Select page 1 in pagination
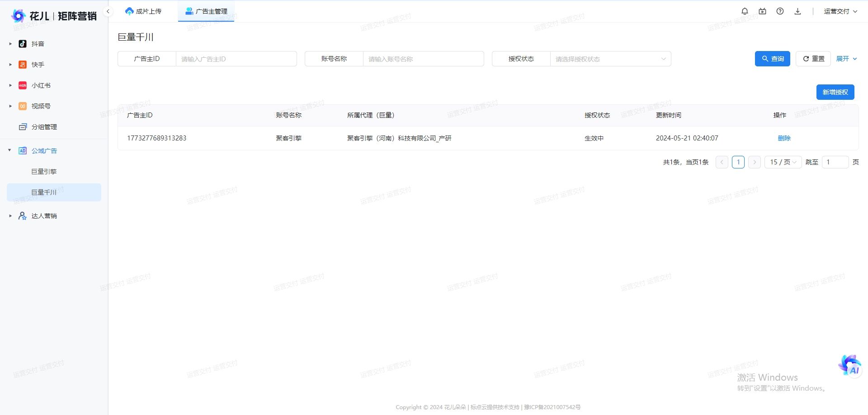868x415 pixels. [x=738, y=162]
